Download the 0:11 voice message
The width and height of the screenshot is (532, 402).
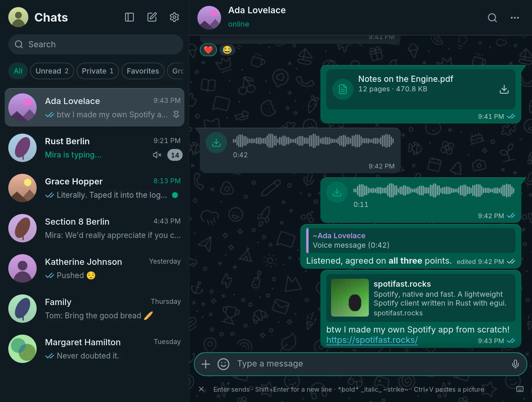click(x=337, y=192)
